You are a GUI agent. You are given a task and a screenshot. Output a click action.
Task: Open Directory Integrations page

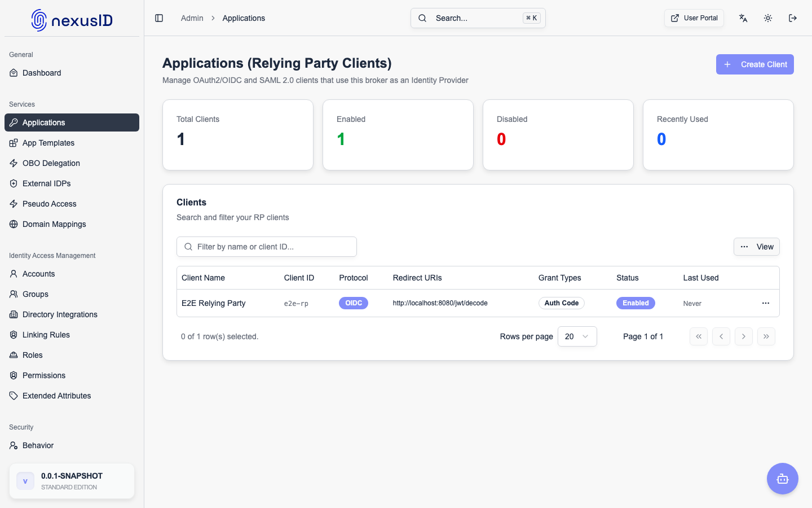tap(72, 314)
